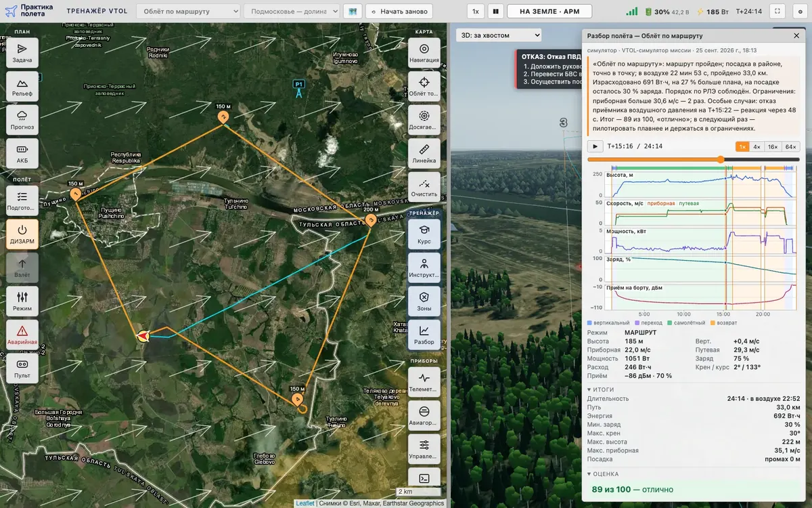This screenshot has width=812, height=508.
Task: Open the Режим flight mode panel
Action: 22,302
